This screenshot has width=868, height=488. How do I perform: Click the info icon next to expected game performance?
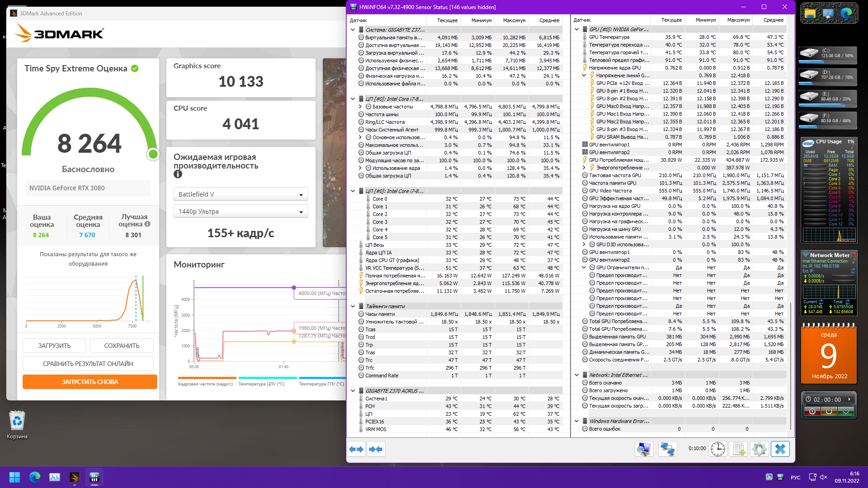178,174
